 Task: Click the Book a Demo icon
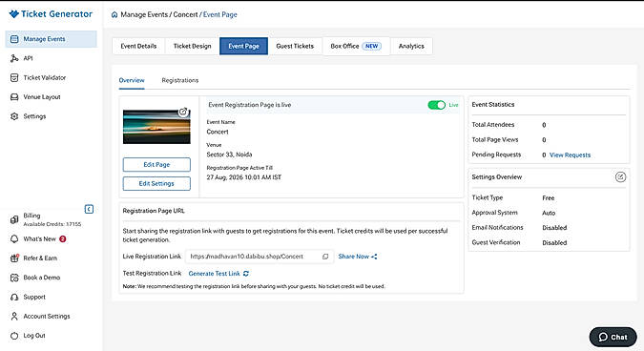point(14,278)
